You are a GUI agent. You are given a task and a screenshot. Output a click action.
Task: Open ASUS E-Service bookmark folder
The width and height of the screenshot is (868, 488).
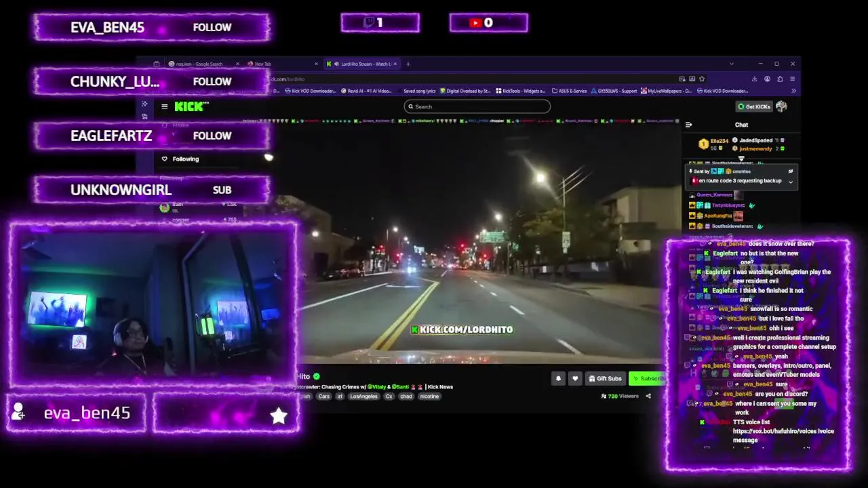[x=570, y=91]
